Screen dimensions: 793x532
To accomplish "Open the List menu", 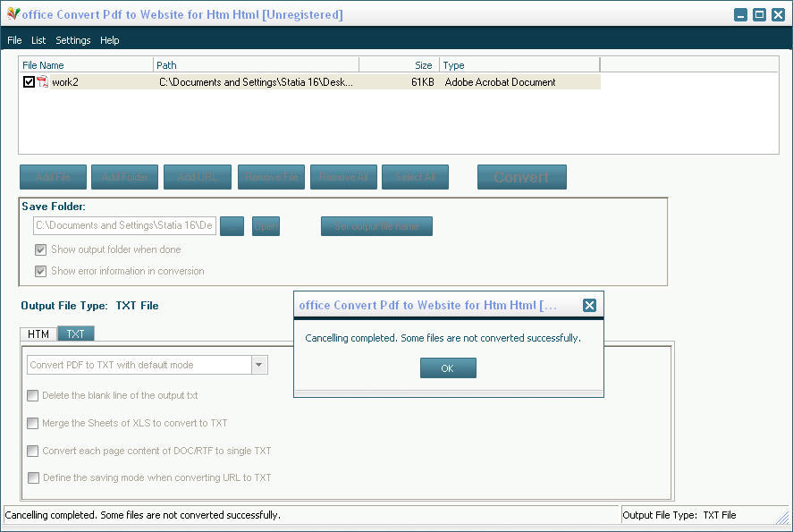I will coord(38,40).
